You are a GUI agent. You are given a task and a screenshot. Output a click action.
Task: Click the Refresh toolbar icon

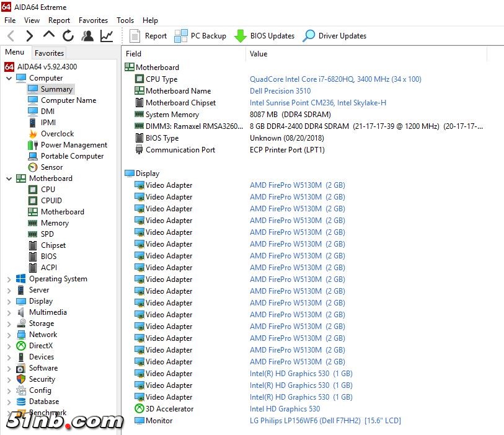pos(68,36)
